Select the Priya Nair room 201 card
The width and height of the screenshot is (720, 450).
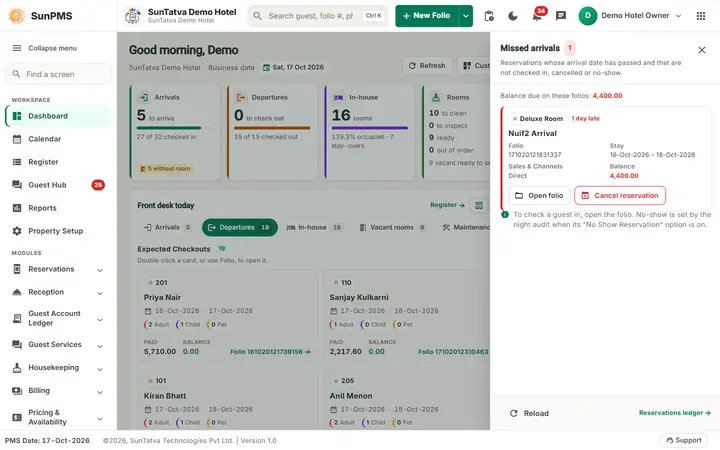tap(227, 318)
